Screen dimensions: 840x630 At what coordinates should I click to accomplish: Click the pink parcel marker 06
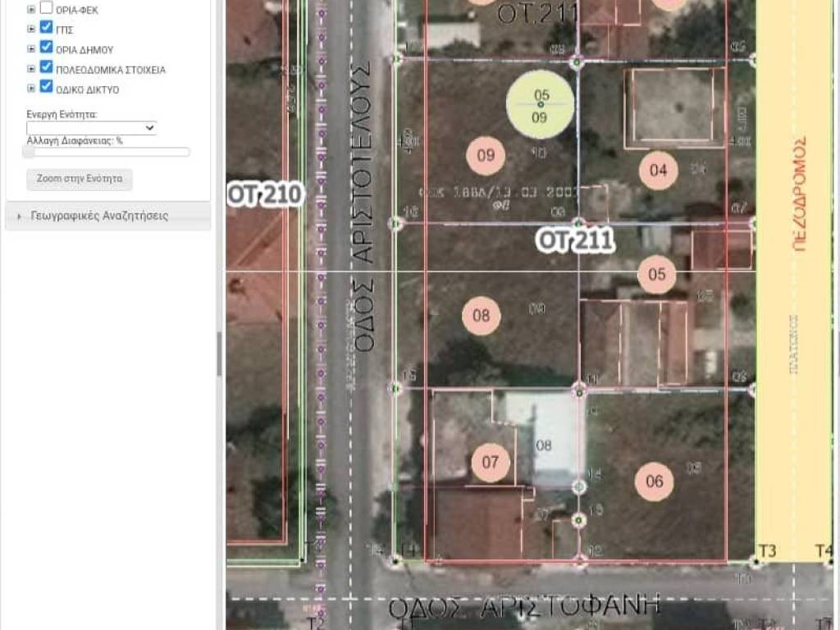655,482
